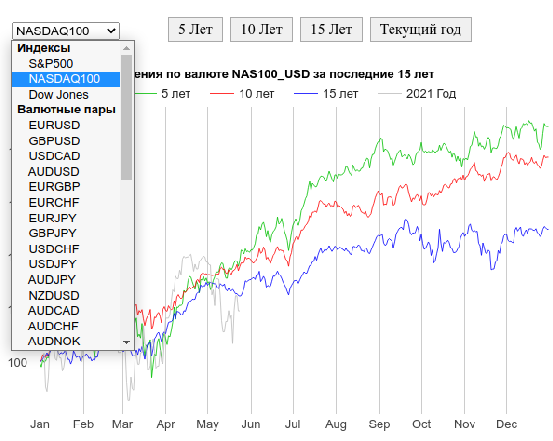Pick GBPJPY currency pair
The width and height of the screenshot is (553, 441).
[66, 233]
